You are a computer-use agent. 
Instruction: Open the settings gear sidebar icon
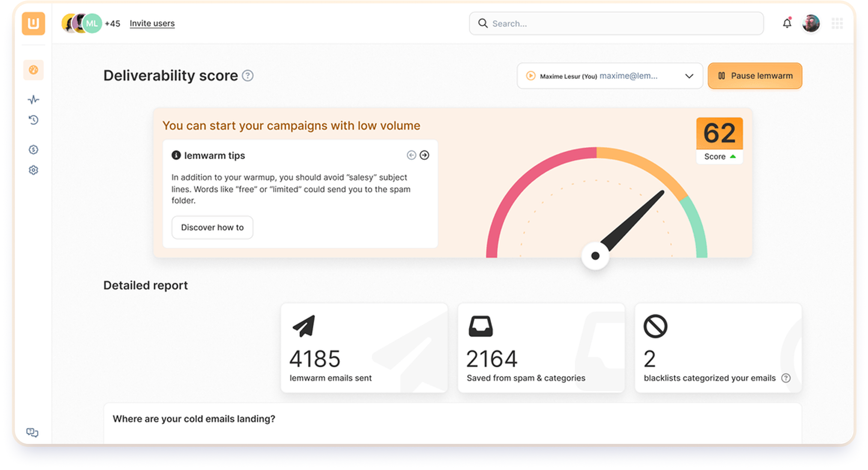tap(33, 170)
